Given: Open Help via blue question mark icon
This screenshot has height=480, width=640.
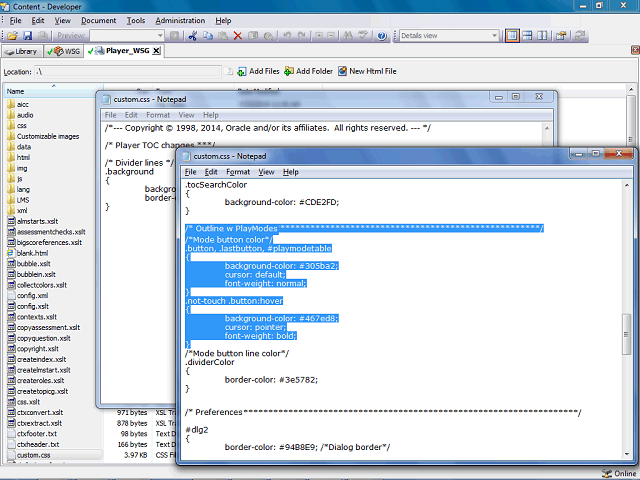Looking at the screenshot, I should [382, 36].
